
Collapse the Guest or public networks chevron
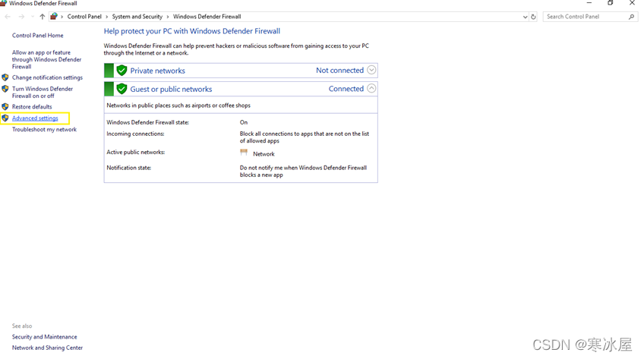371,89
